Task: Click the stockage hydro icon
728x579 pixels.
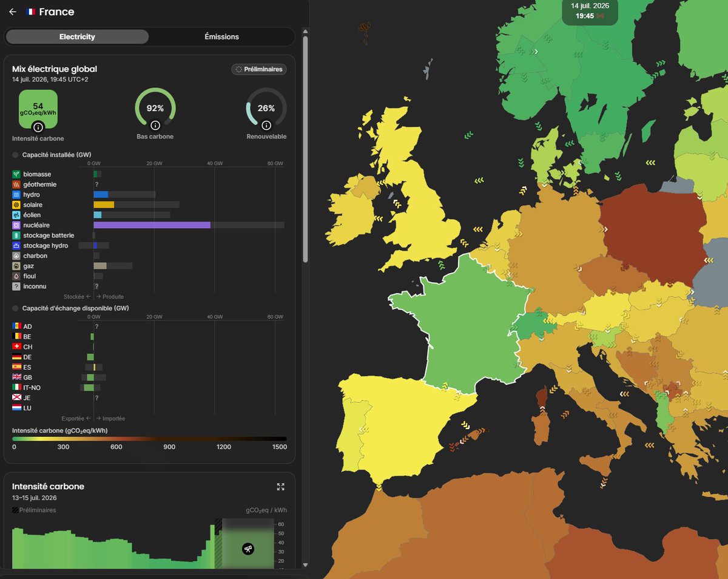Action: click(16, 246)
